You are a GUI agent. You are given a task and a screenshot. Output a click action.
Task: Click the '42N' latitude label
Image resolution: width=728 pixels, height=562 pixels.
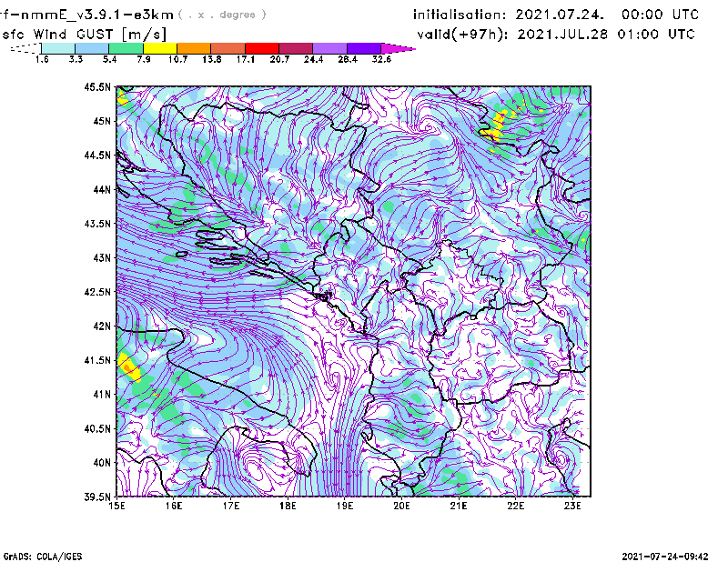[x=102, y=326]
